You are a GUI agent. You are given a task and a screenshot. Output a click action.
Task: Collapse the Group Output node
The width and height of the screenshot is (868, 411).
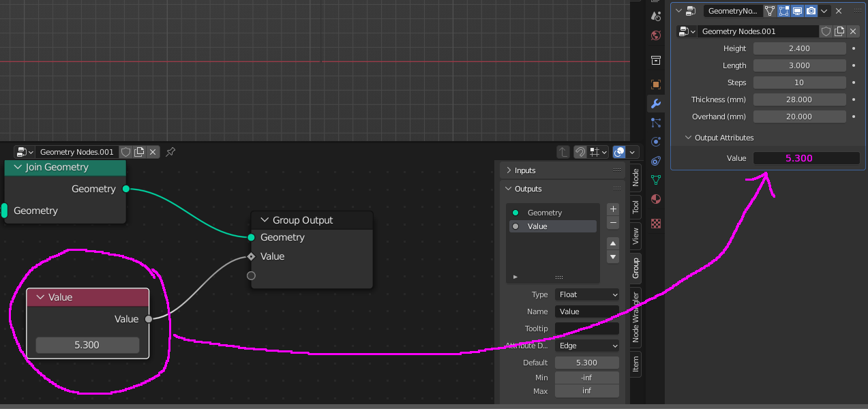click(x=265, y=220)
